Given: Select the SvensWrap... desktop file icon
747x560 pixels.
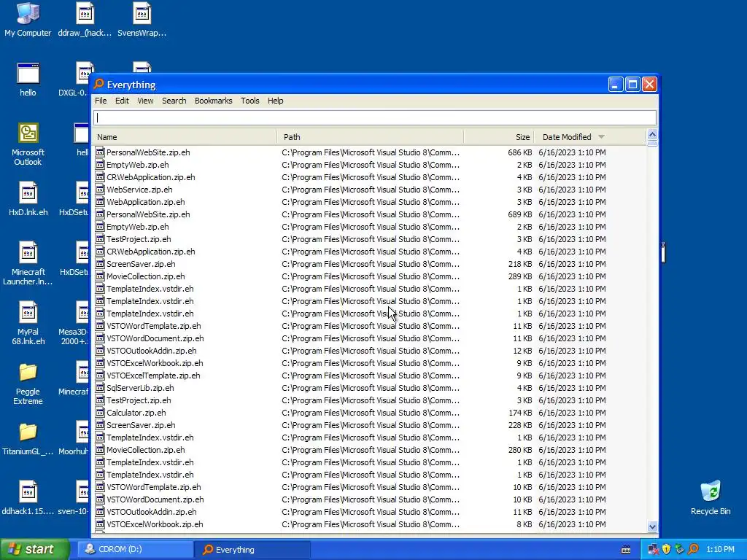Looking at the screenshot, I should point(142,20).
